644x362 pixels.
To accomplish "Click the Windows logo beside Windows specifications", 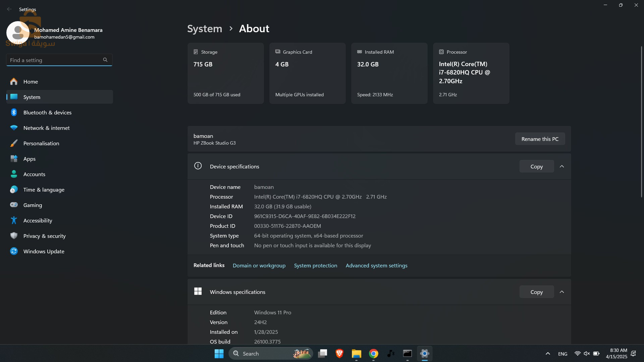I will point(198,291).
